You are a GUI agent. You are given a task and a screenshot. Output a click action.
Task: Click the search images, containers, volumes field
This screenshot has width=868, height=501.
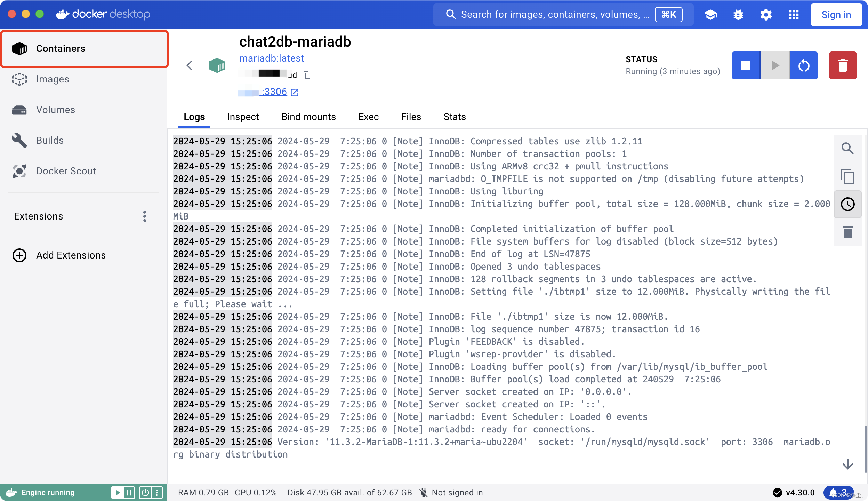(x=563, y=15)
